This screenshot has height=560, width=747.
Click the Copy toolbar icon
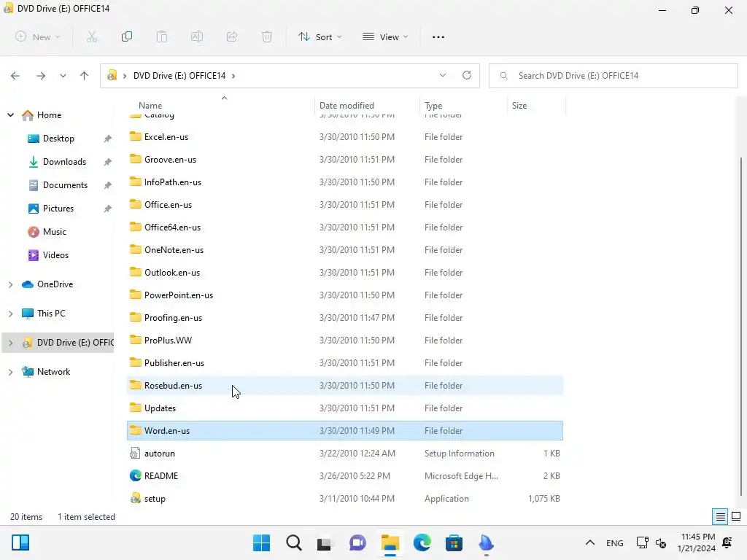[127, 36]
